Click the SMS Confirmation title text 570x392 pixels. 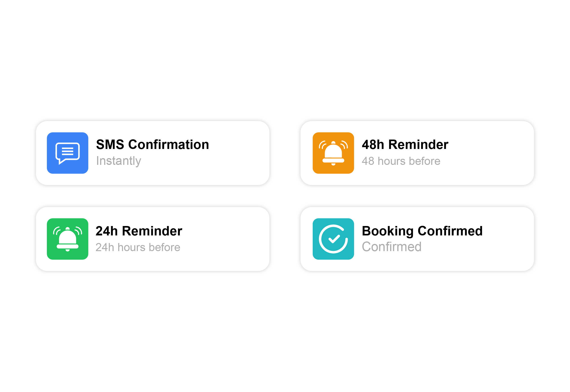[152, 144]
